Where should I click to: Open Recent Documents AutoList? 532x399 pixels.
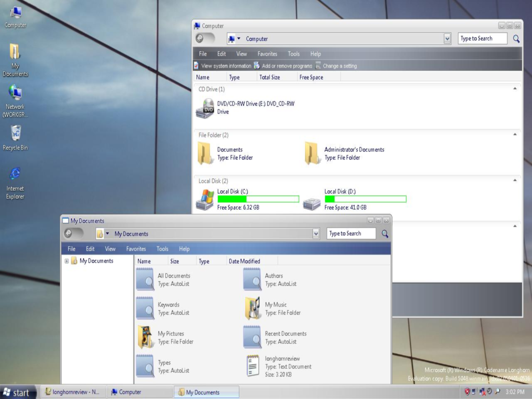(252, 337)
